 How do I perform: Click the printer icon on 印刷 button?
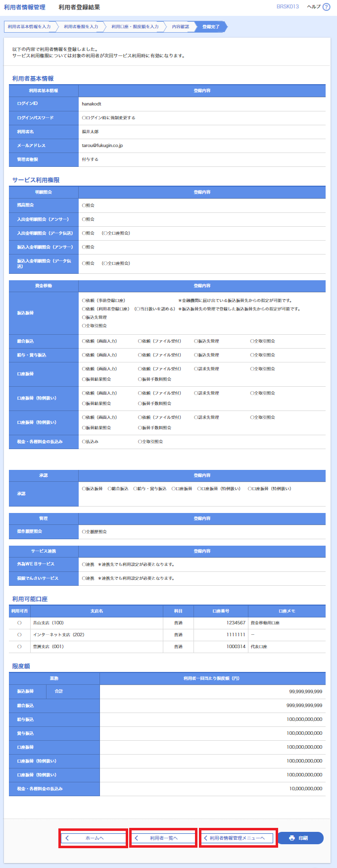pos(292,838)
